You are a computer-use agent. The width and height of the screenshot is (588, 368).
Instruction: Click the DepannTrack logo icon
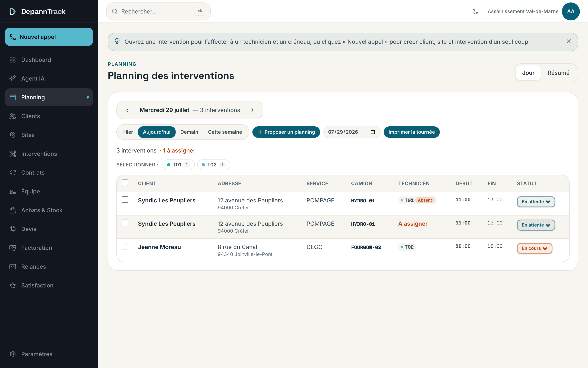click(12, 11)
